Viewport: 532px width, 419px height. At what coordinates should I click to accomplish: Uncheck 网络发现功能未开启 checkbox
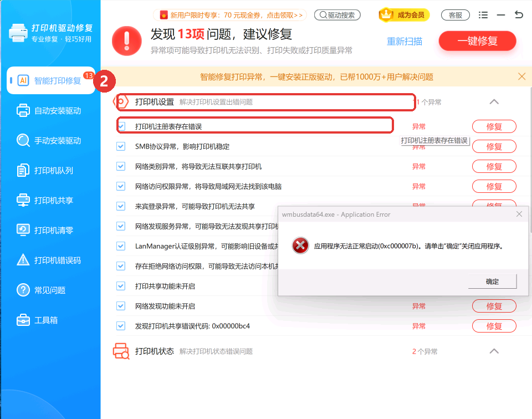coord(121,306)
